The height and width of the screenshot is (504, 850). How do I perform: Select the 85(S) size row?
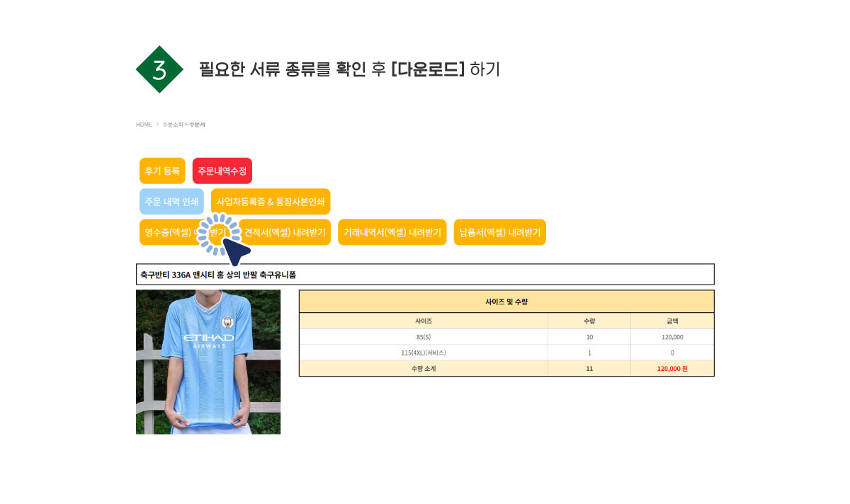506,337
